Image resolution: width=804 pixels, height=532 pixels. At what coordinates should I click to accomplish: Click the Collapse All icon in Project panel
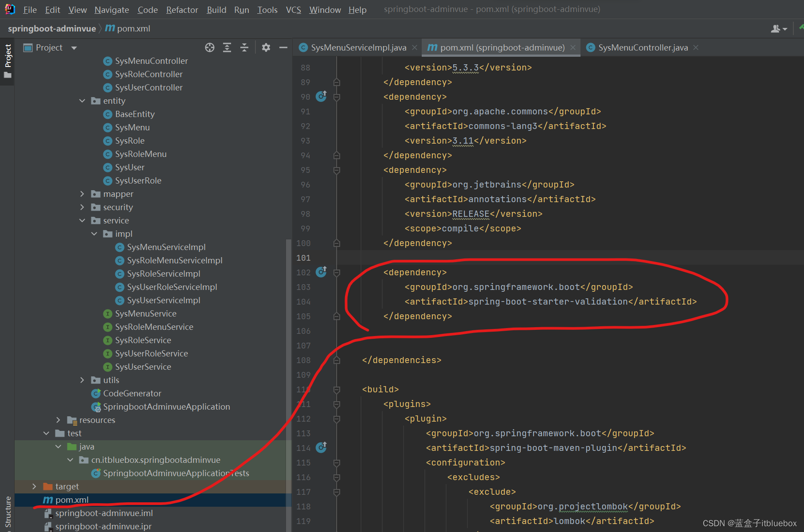pyautogui.click(x=244, y=47)
